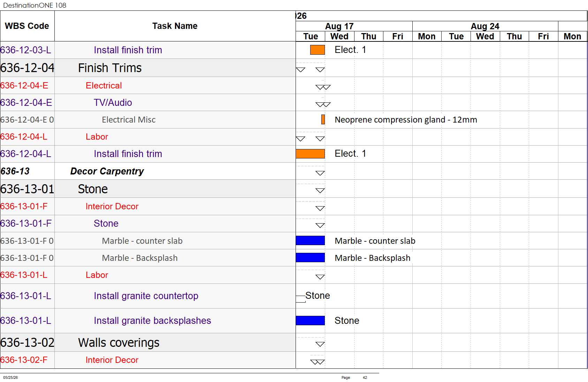This screenshot has height=382, width=588.
Task: Click the orange bar in the 636-12-03-L row
Action: 318,50
